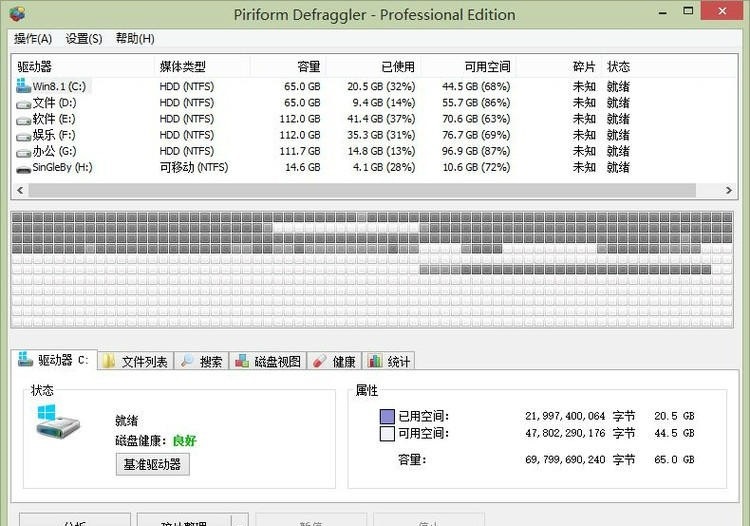Click the 41.4 GB (37%) used cell
The image size is (750, 526).
pos(381,119)
